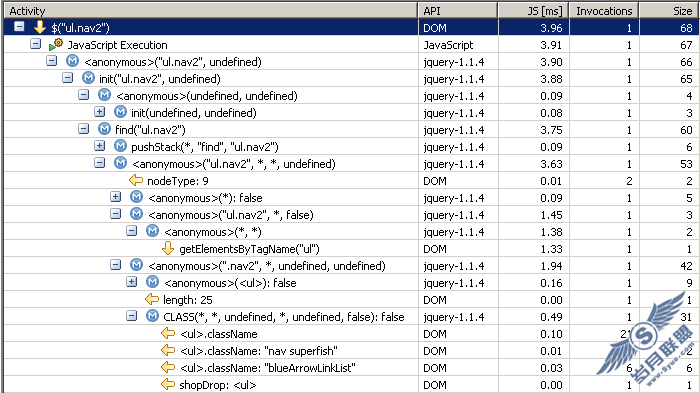Viewport: 700px width, 393px height.
Task: Click method icon of pushStack row
Action: [x=121, y=146]
